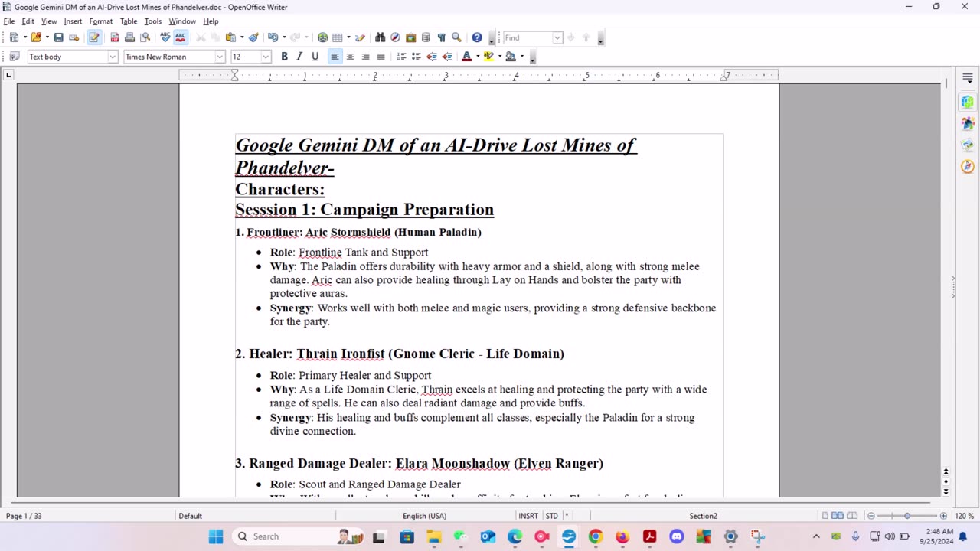Toggle Nonprinting Characters pilcrow icon
The image size is (980, 551).
441,37
